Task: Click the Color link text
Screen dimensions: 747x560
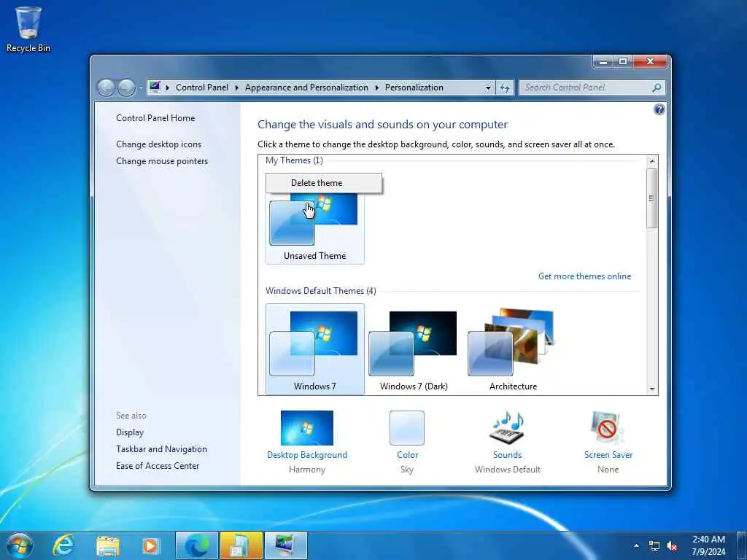Action: coord(407,455)
